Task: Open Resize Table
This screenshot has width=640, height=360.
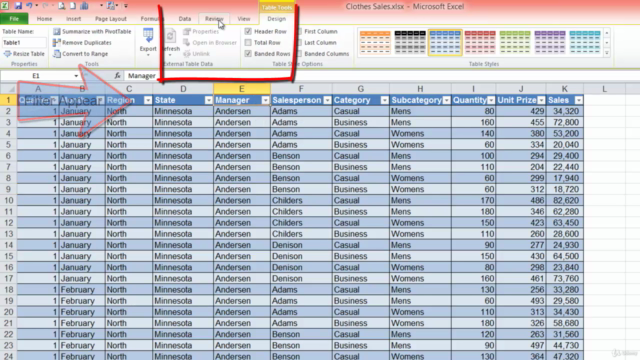Action: point(24,53)
